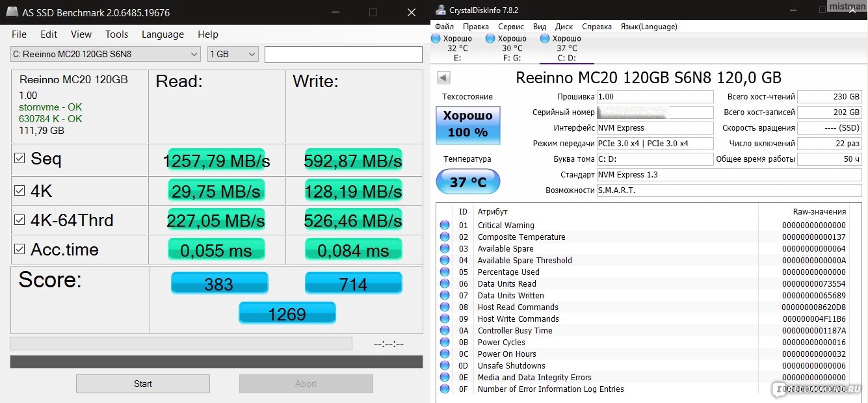Click the 4K read result 29,75 MB/s
Viewport: 868px width, 403px height.
pos(217,191)
